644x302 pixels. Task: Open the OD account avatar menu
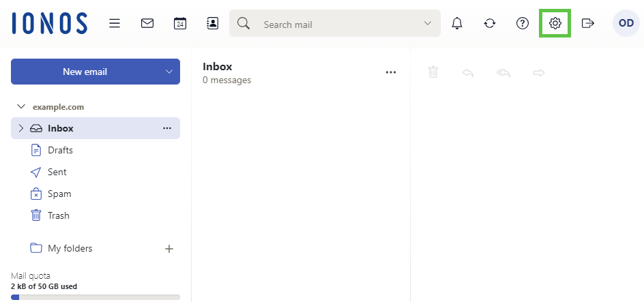coord(626,23)
